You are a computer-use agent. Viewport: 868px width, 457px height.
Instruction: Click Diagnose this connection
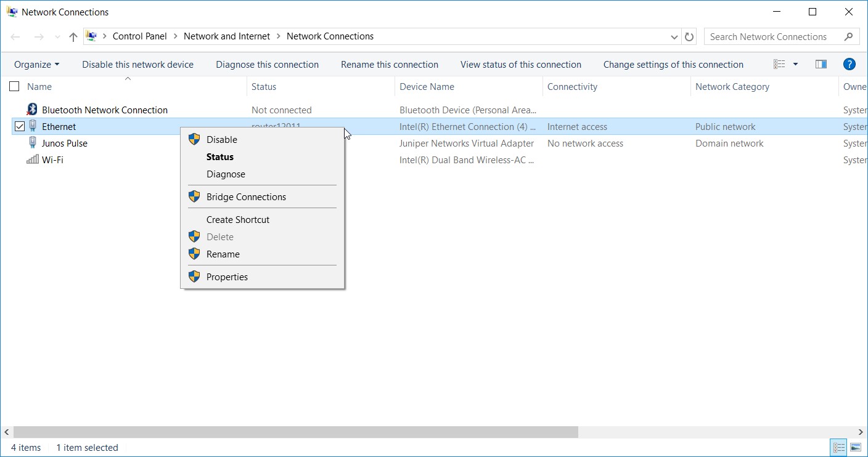pos(267,64)
